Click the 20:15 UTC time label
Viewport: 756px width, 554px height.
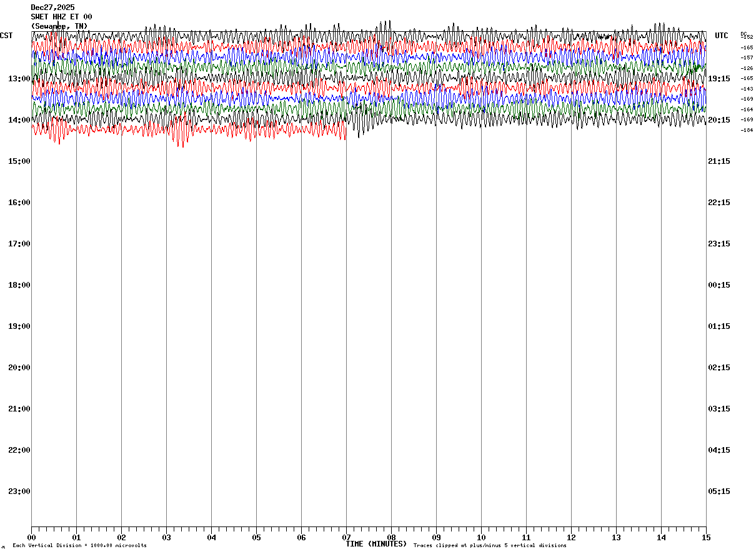point(719,120)
